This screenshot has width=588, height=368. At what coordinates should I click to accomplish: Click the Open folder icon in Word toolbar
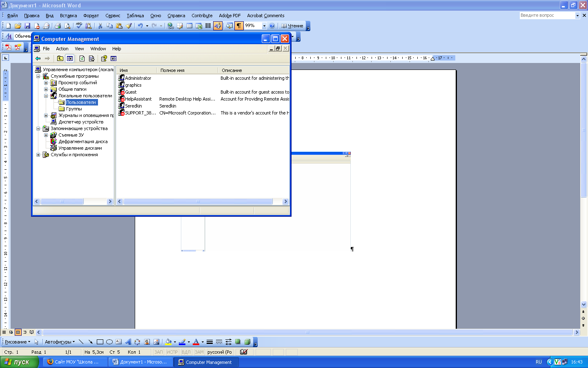coord(18,26)
